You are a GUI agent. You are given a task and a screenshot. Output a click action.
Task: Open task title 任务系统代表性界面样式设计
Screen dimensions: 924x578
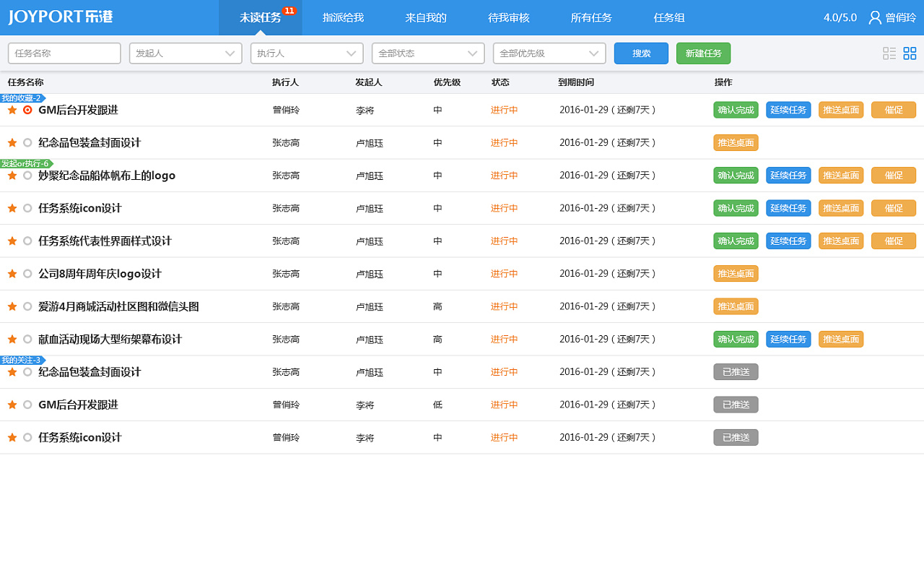[105, 241]
